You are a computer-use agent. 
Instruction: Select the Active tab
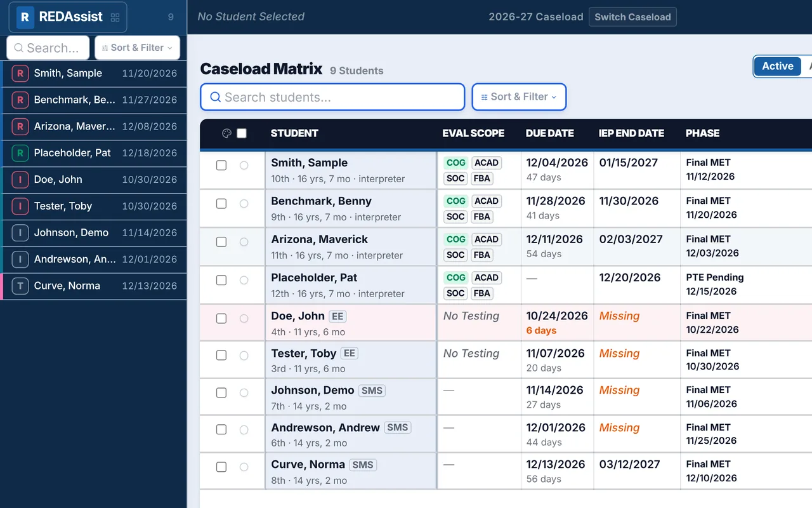click(x=778, y=66)
